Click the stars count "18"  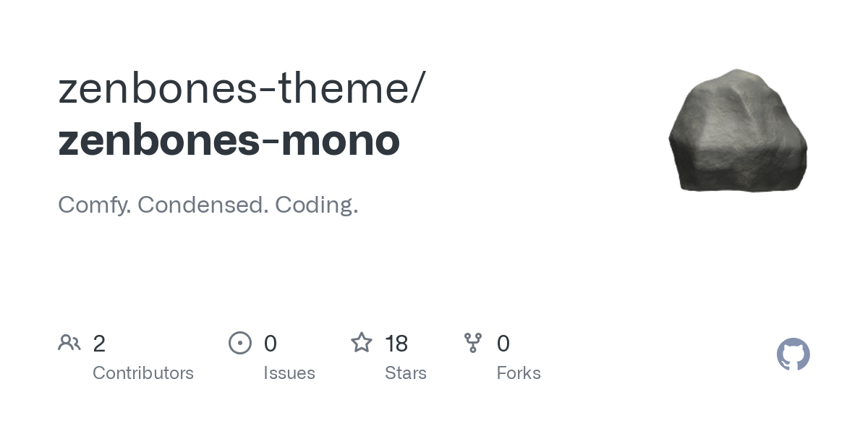pyautogui.click(x=396, y=344)
